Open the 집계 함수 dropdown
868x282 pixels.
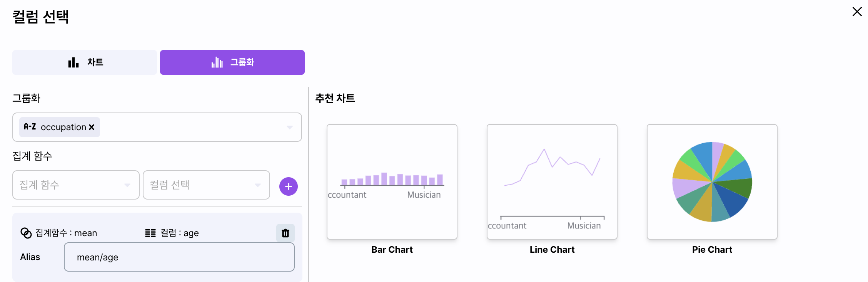click(x=76, y=185)
